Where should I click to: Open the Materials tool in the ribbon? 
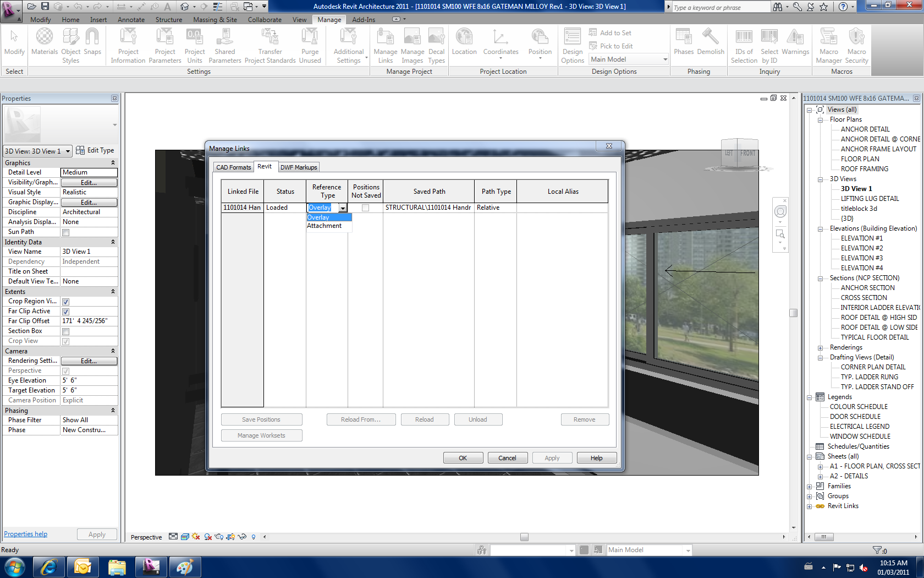tap(45, 42)
